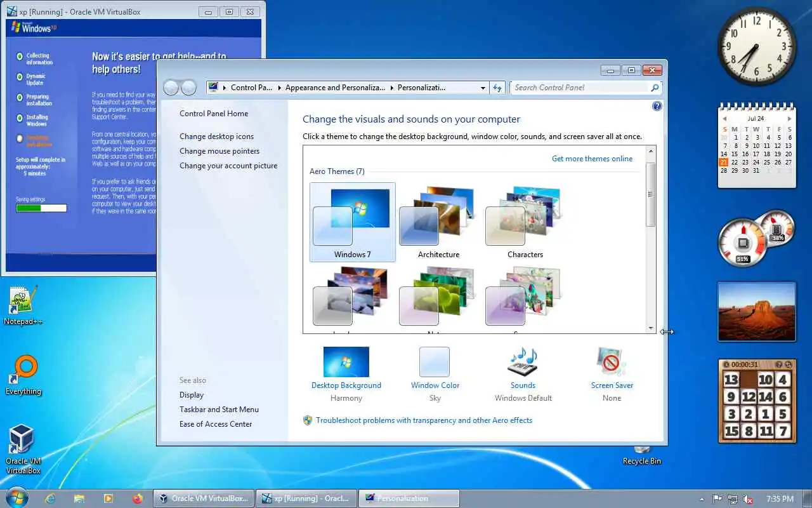Open Screen Saver settings icon
Image resolution: width=812 pixels, height=508 pixels.
612,362
